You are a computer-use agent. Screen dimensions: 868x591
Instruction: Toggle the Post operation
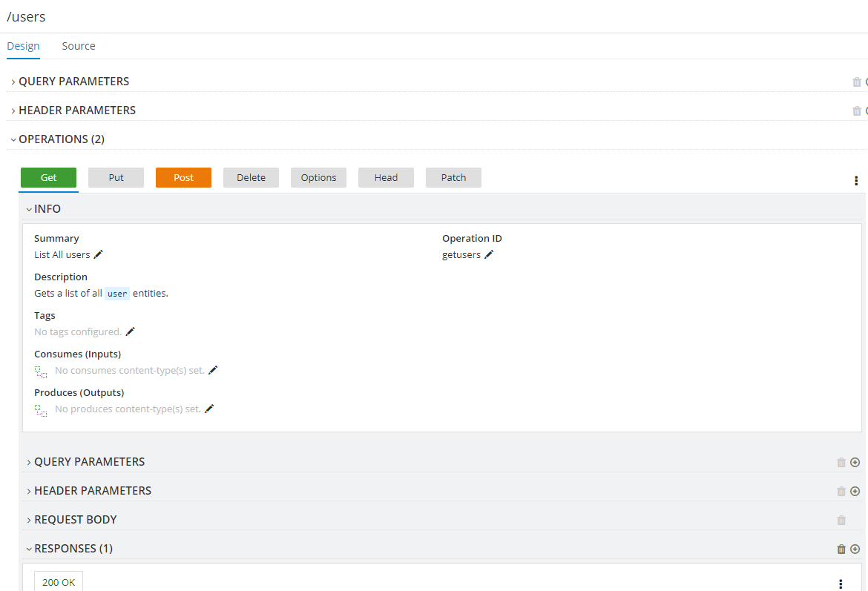click(183, 177)
